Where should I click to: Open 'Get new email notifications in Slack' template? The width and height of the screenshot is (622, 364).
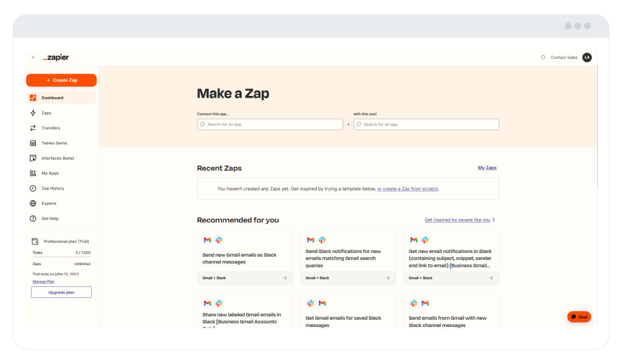[x=451, y=257]
